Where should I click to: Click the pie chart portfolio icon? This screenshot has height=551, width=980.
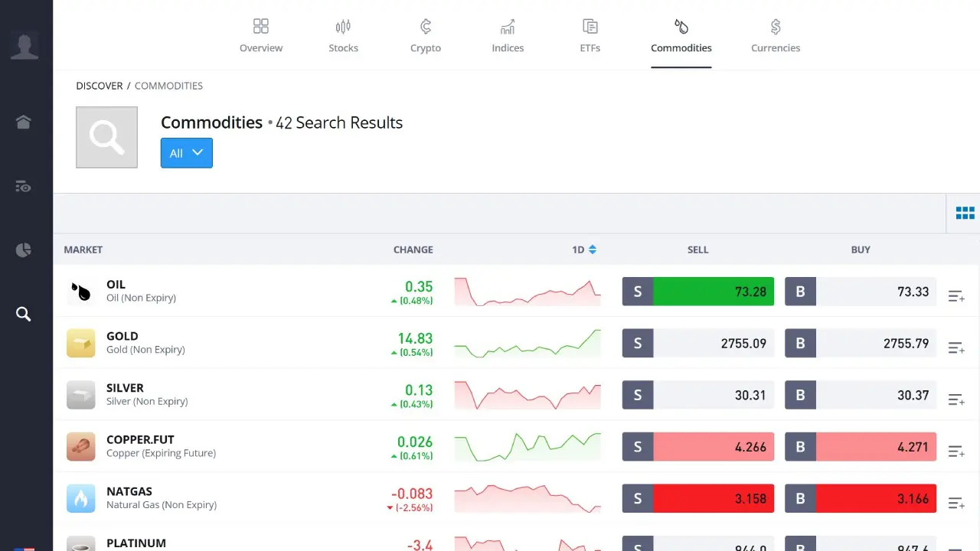tap(23, 249)
